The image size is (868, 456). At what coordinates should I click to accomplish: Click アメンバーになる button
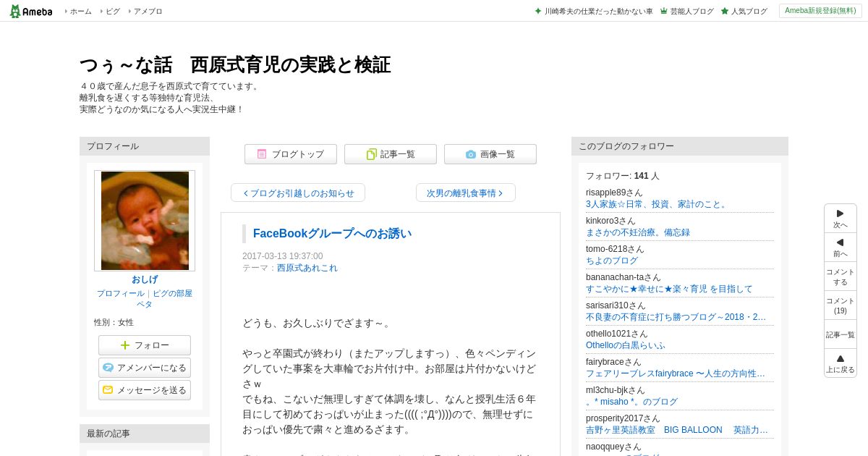tap(145, 368)
